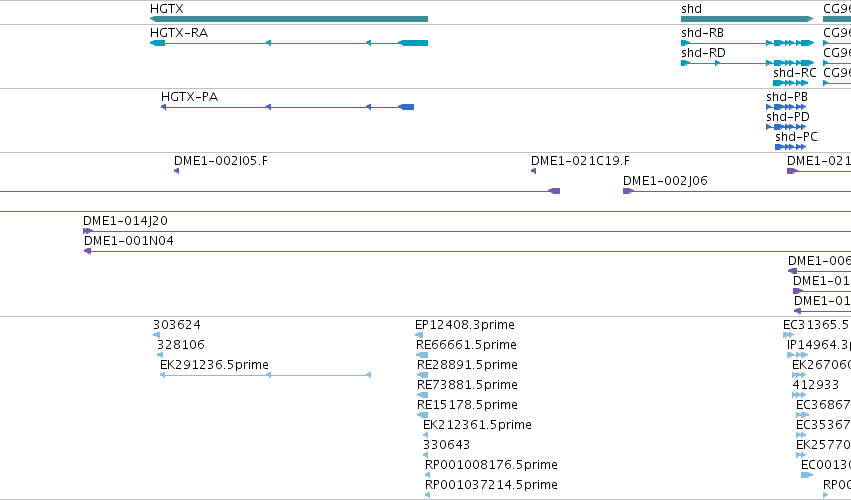Click the DME1-002J06 feature label
851x500 pixels.
point(665,181)
